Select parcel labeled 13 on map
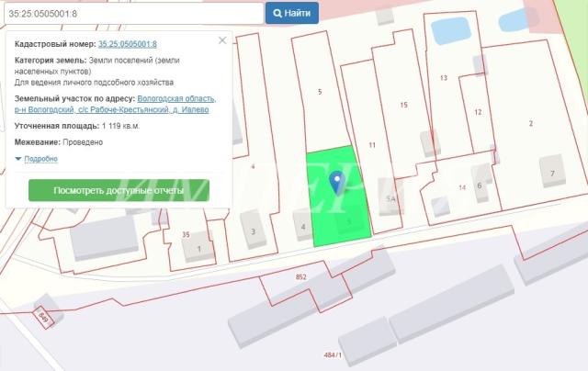This screenshot has width=588, height=371. coord(444,78)
